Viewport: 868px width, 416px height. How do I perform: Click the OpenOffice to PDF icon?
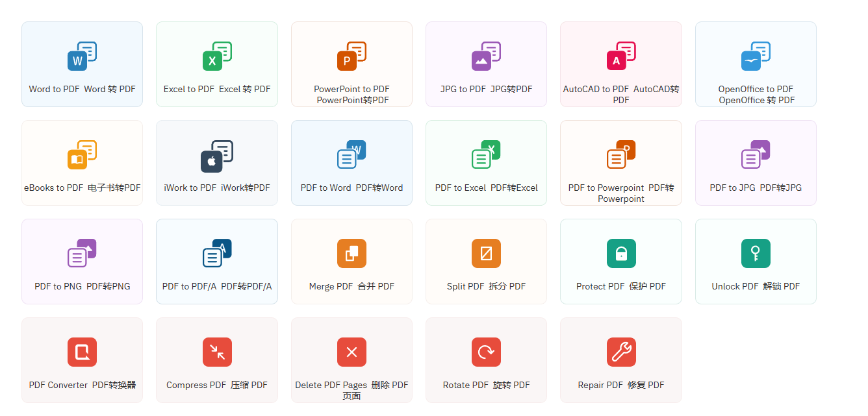click(756, 56)
